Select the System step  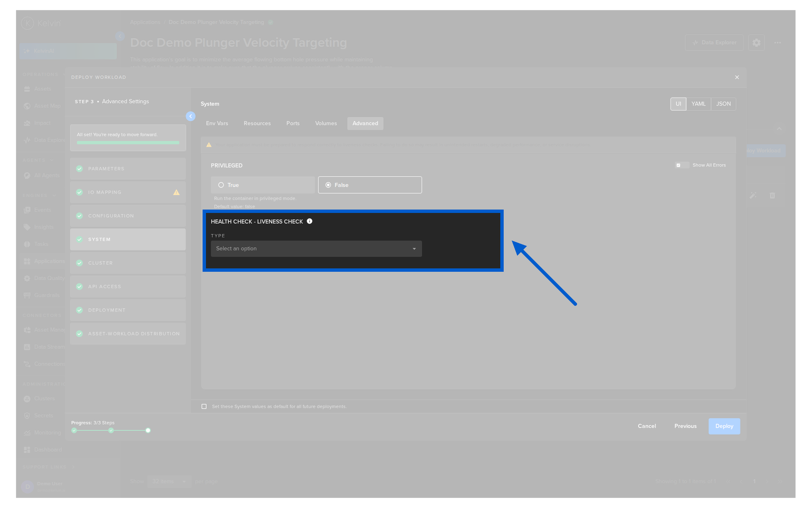128,239
